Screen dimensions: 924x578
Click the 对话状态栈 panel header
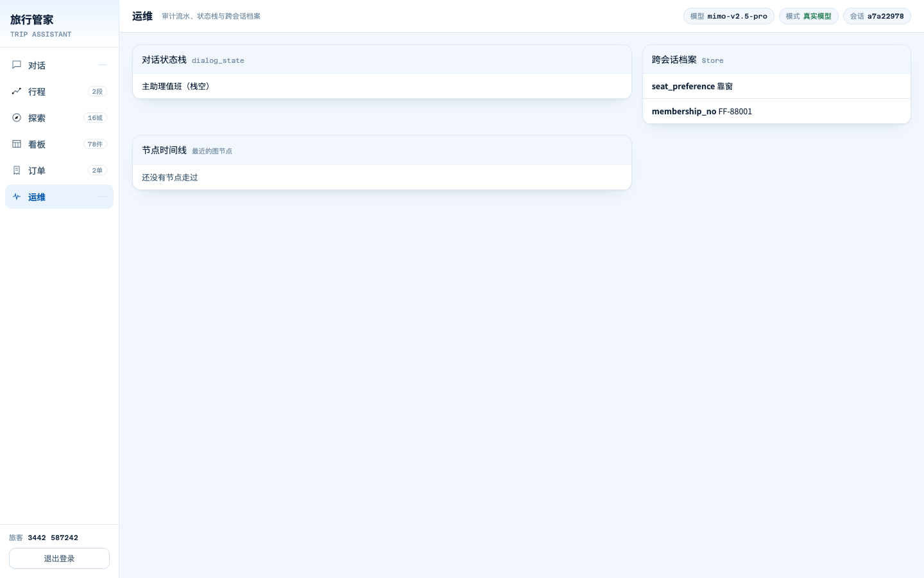pos(382,60)
